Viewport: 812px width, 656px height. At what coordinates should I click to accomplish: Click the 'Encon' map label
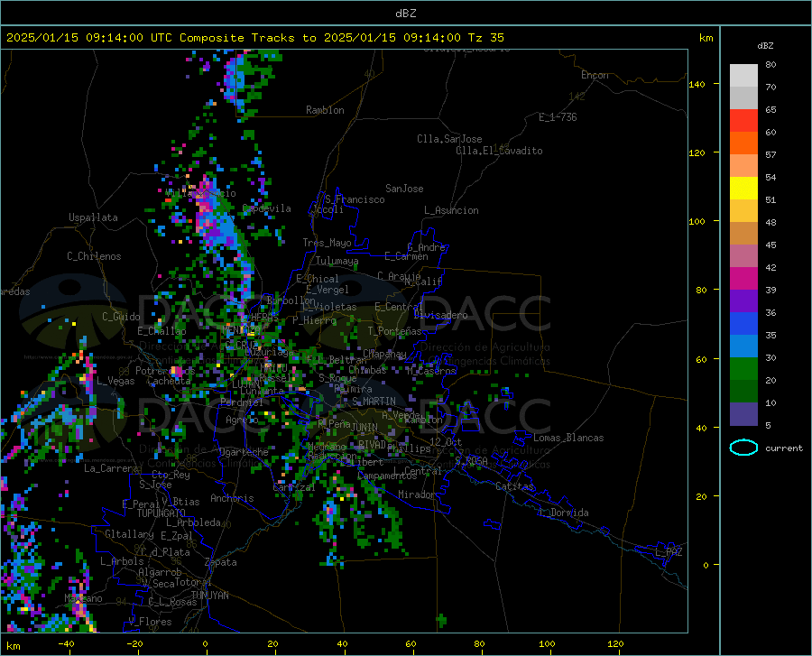point(595,75)
